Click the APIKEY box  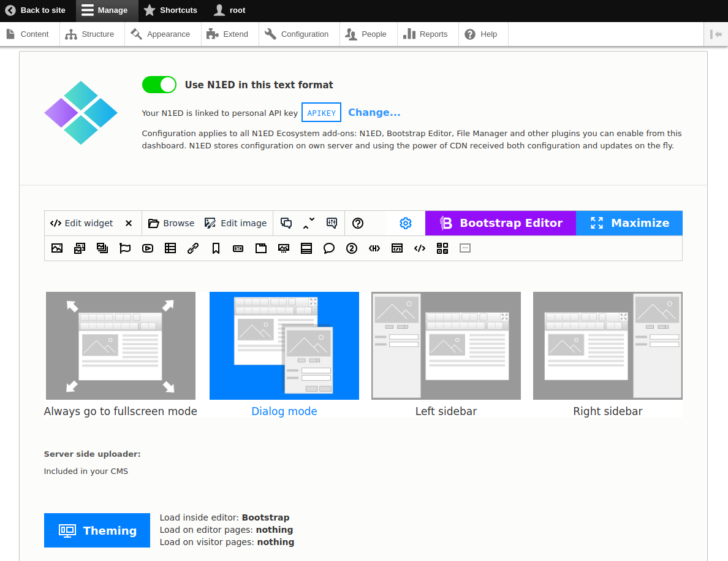pos(321,113)
